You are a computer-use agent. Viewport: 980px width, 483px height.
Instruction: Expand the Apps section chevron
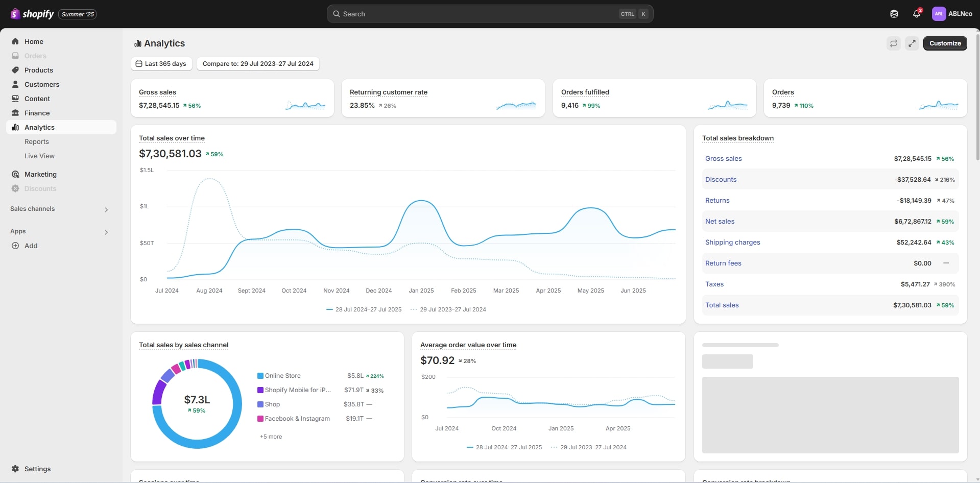tap(106, 232)
